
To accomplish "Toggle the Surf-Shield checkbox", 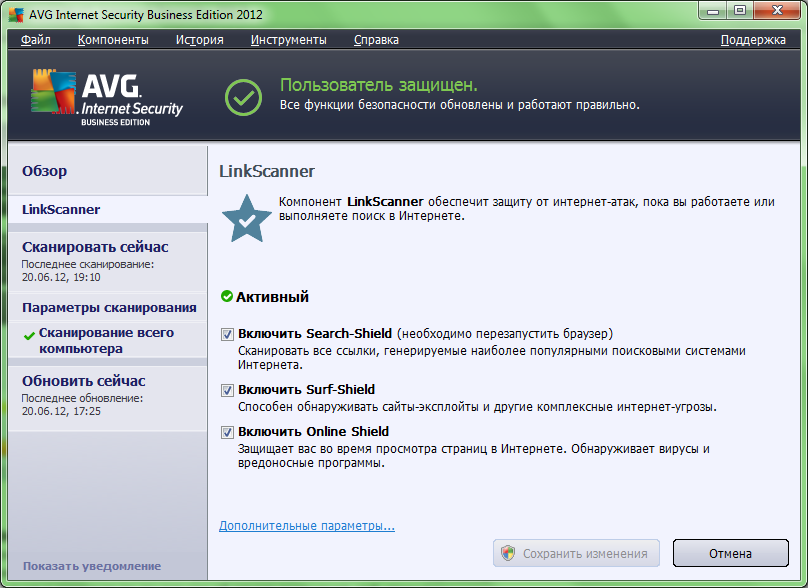I will click(227, 390).
